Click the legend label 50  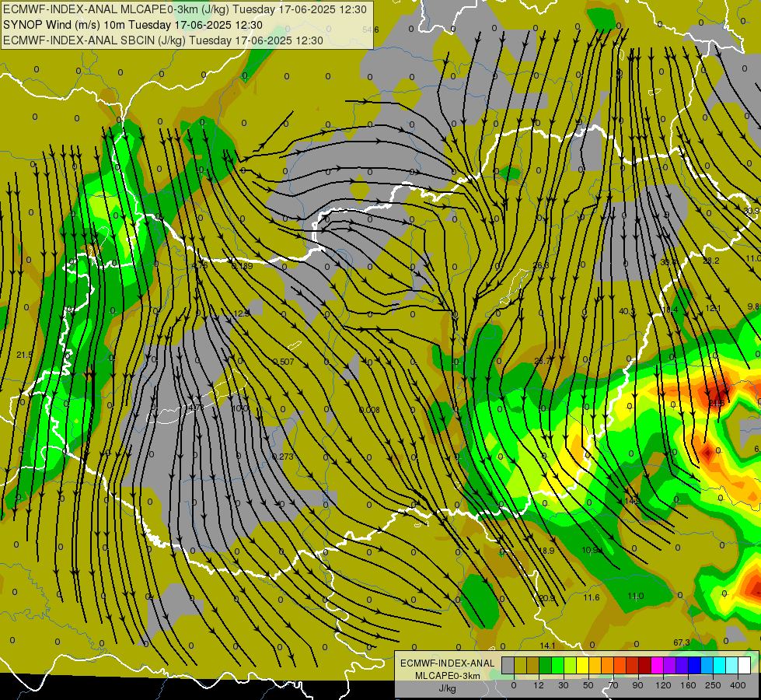(x=588, y=685)
